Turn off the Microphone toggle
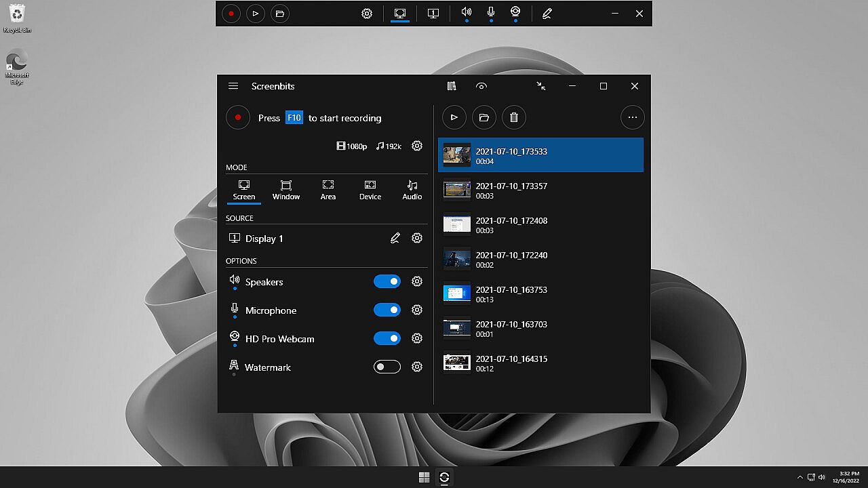 pos(387,310)
